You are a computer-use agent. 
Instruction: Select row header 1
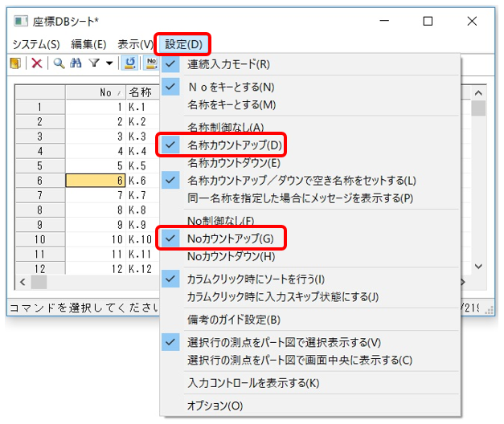pos(40,107)
